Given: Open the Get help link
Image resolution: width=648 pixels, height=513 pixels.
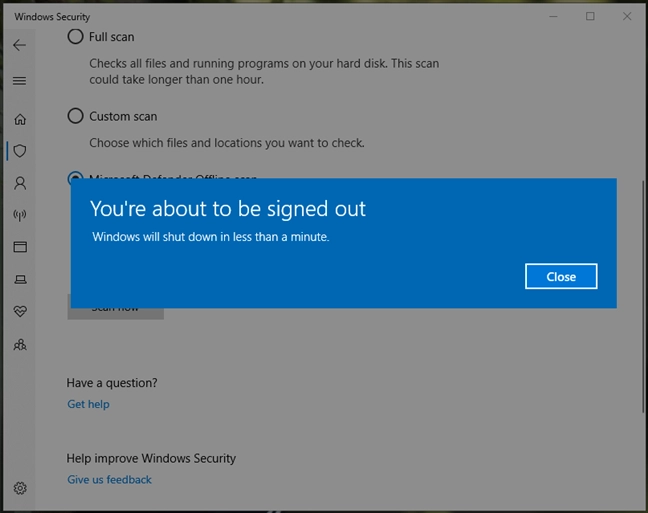Looking at the screenshot, I should pos(88,404).
